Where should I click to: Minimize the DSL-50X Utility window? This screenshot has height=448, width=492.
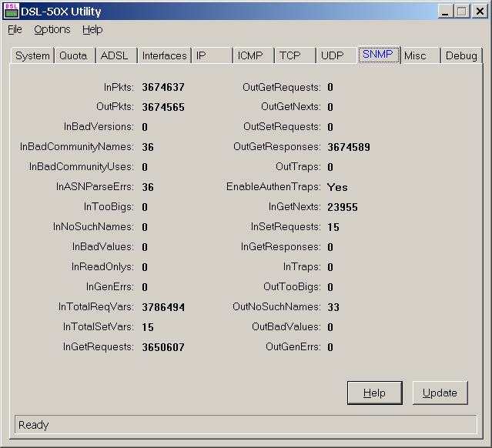tap(445, 12)
